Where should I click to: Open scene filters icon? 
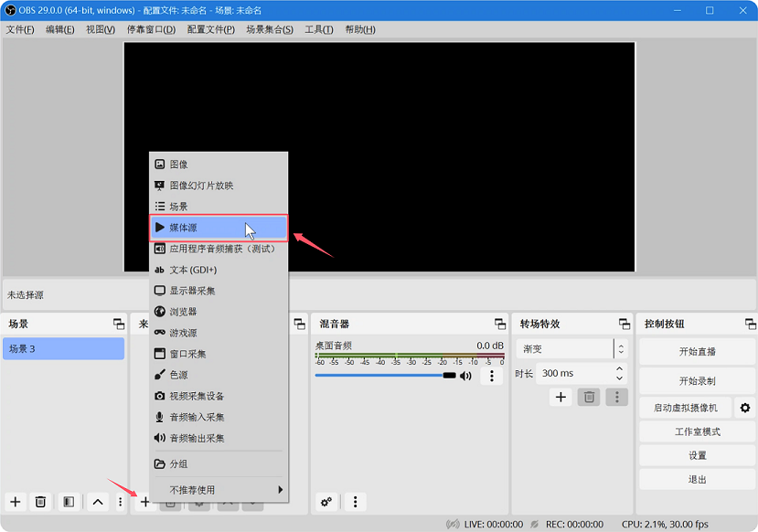69,502
